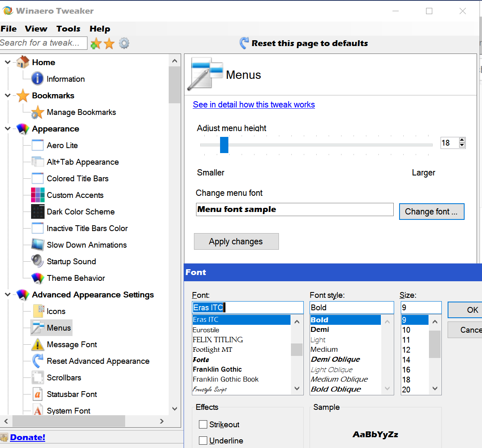Collapse Advanced Appearance Settings node

(8, 295)
